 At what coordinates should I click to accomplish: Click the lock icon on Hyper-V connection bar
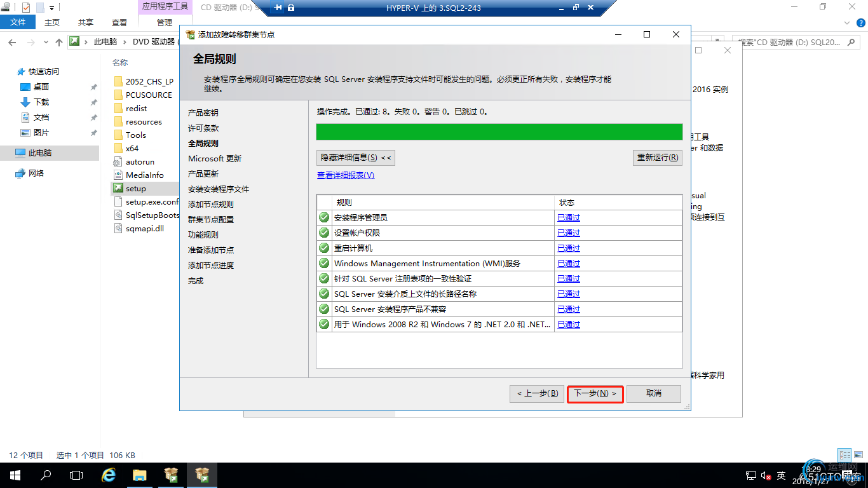(291, 8)
